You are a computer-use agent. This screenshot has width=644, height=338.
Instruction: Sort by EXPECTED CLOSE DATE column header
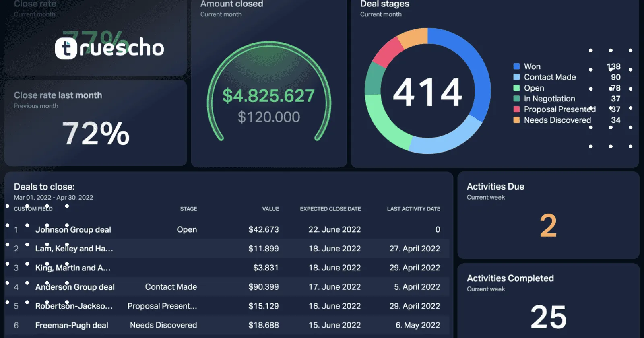point(330,209)
